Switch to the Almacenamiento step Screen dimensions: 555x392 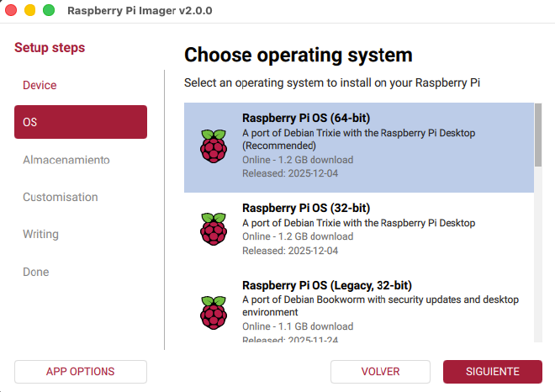(66, 160)
